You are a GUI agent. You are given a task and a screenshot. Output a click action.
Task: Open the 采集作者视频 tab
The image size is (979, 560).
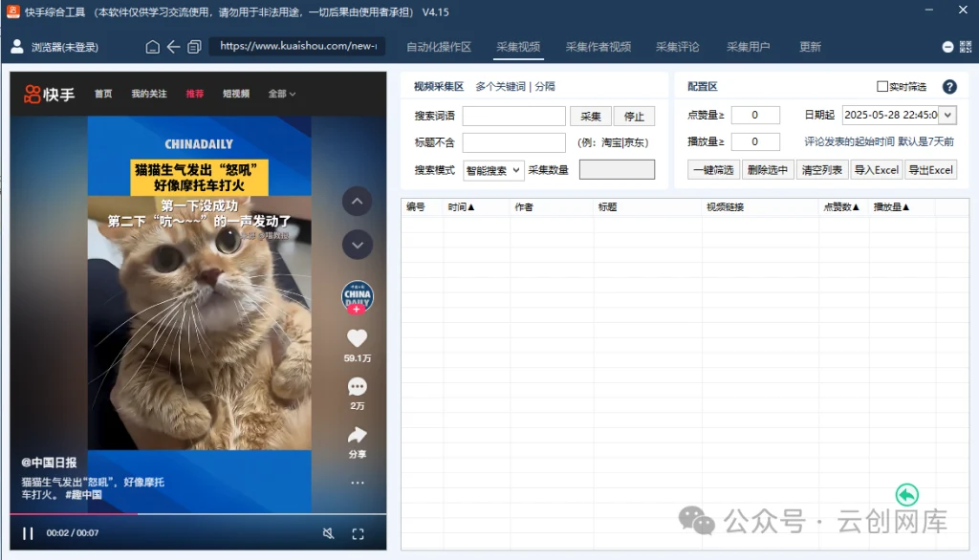tap(598, 47)
